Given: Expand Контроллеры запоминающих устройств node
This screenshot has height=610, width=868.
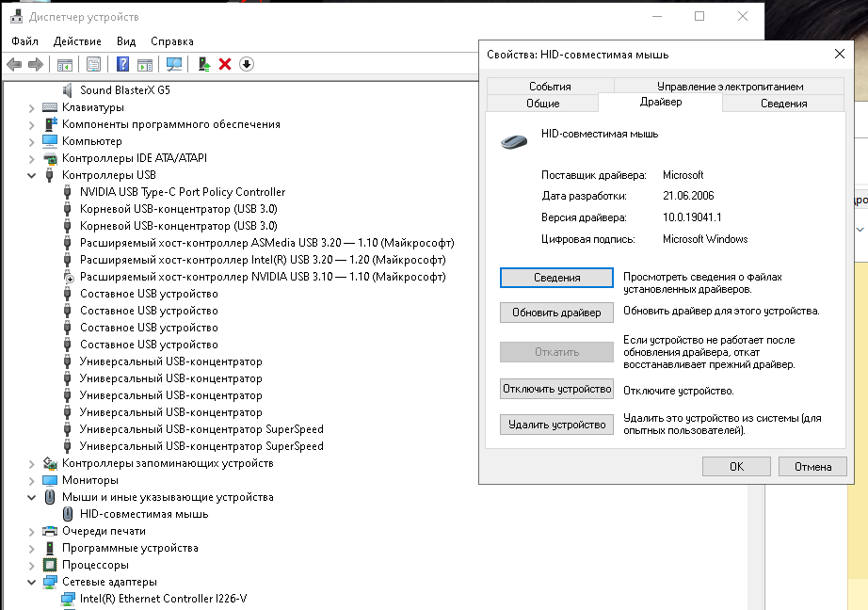Looking at the screenshot, I should pos(32,464).
